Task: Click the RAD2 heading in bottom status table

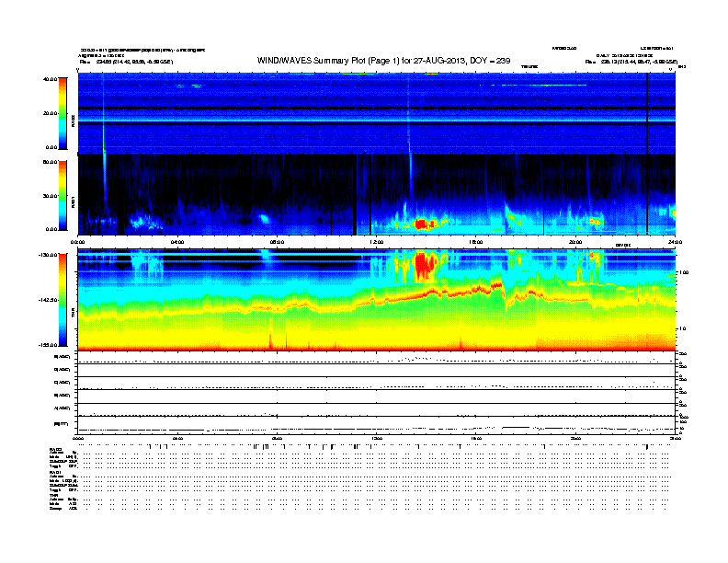Action: (x=56, y=450)
